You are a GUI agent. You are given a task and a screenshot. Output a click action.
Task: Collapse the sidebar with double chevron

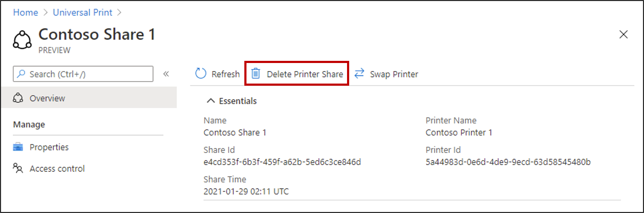click(166, 74)
